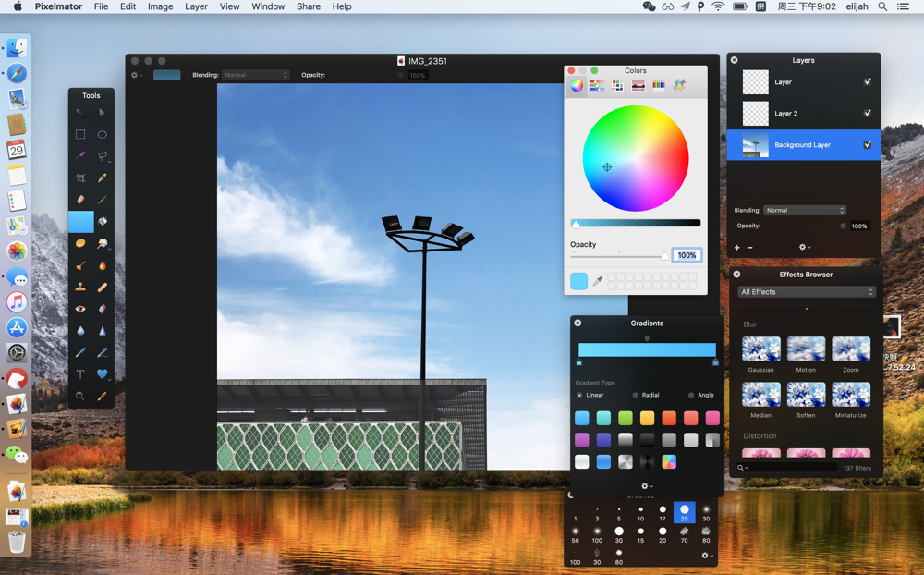Switch to the Color Sliders tab in Colors

(x=595, y=83)
